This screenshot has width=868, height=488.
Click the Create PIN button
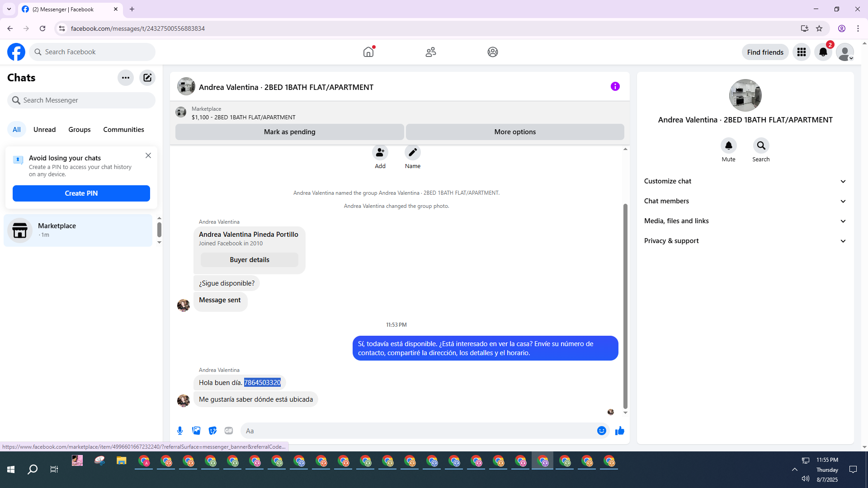tap(81, 193)
